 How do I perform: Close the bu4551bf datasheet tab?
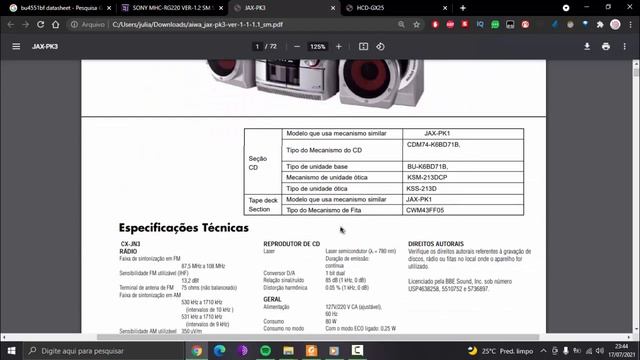109,8
